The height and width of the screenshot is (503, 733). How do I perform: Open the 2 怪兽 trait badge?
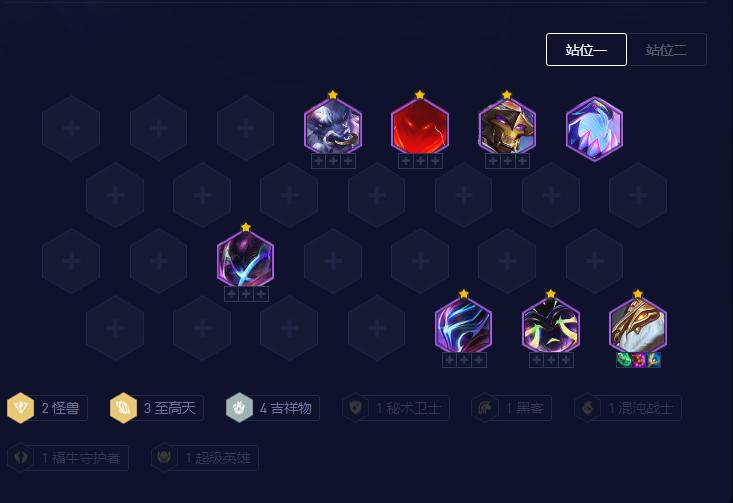coord(47,408)
